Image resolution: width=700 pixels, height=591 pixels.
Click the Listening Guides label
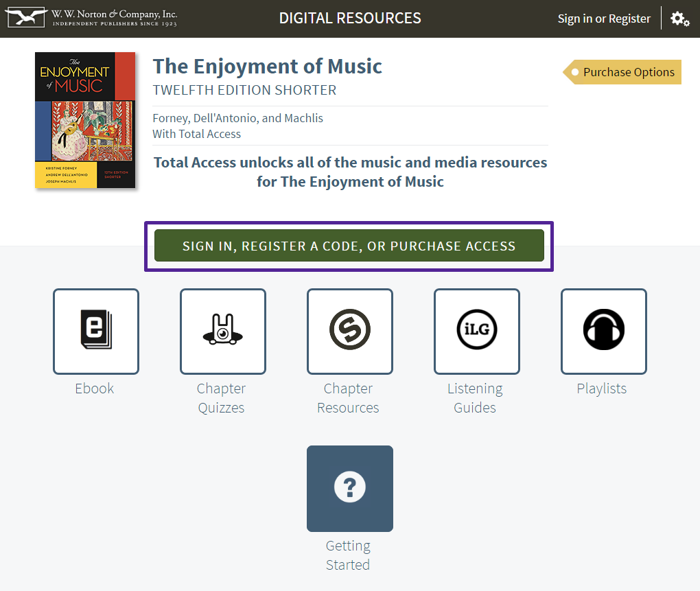pos(475,397)
